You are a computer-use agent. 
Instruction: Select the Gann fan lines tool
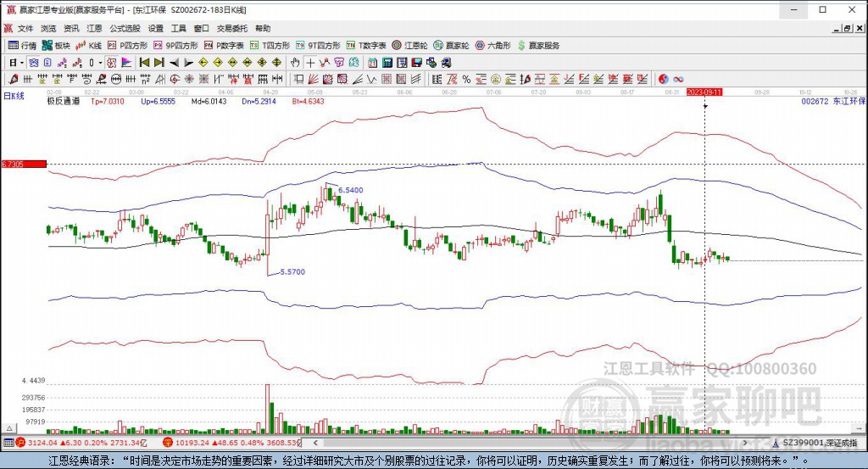pyautogui.click(x=313, y=79)
